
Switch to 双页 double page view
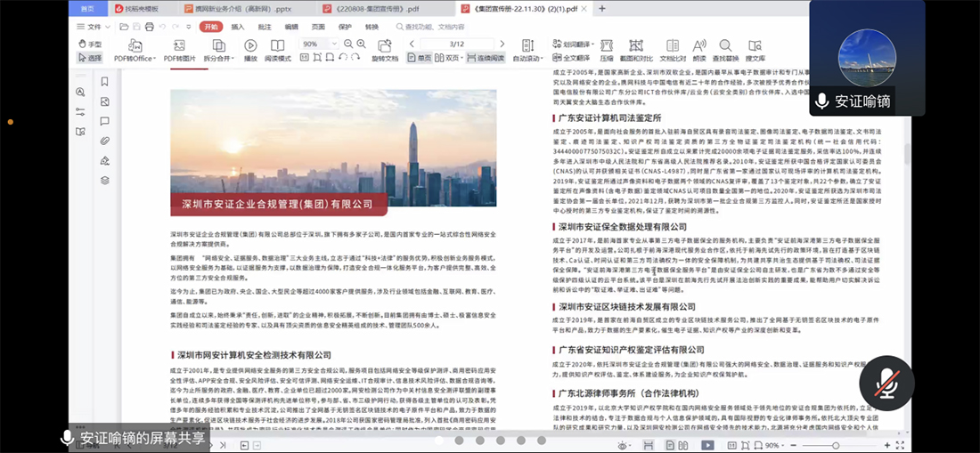tap(449, 58)
